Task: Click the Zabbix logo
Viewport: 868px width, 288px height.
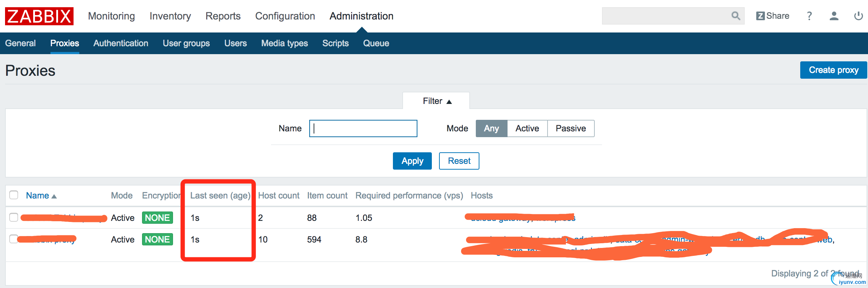Action: (39, 16)
